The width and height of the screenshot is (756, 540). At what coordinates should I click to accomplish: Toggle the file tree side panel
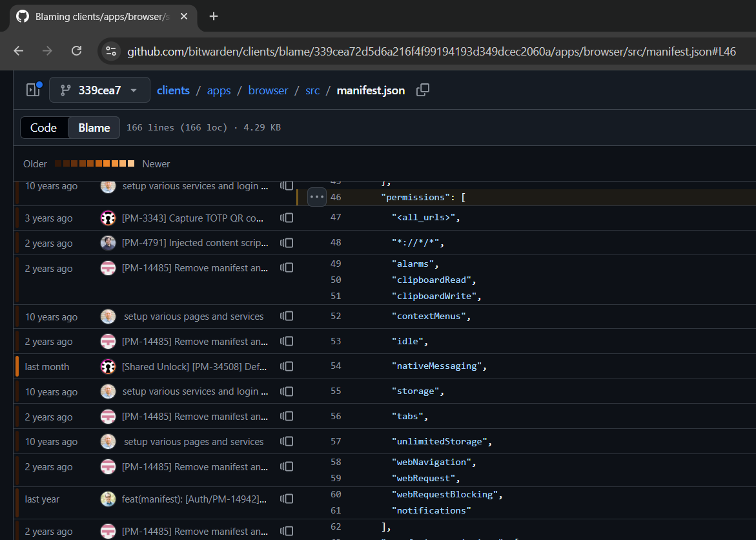tap(34, 90)
